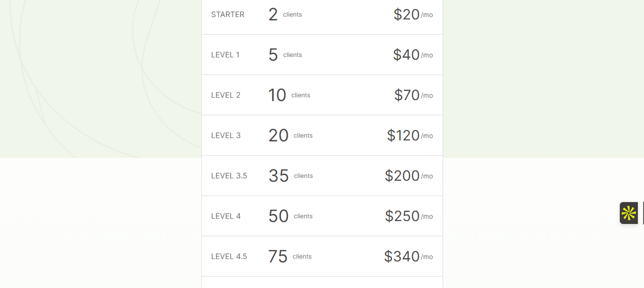Select the 20 clients count

(x=290, y=136)
